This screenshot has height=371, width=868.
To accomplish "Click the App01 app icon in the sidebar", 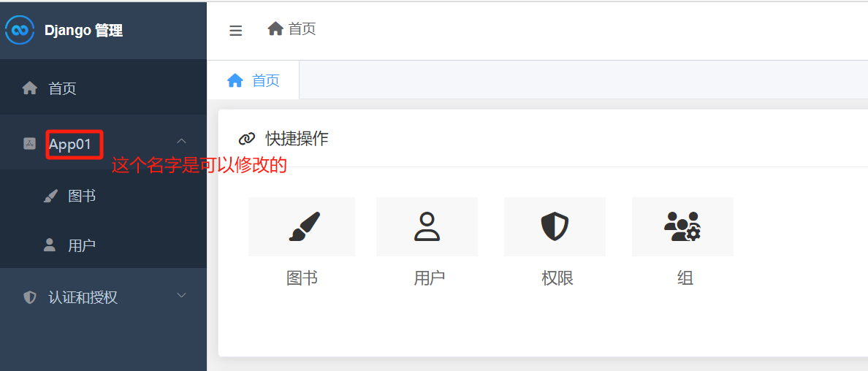I will [x=30, y=144].
